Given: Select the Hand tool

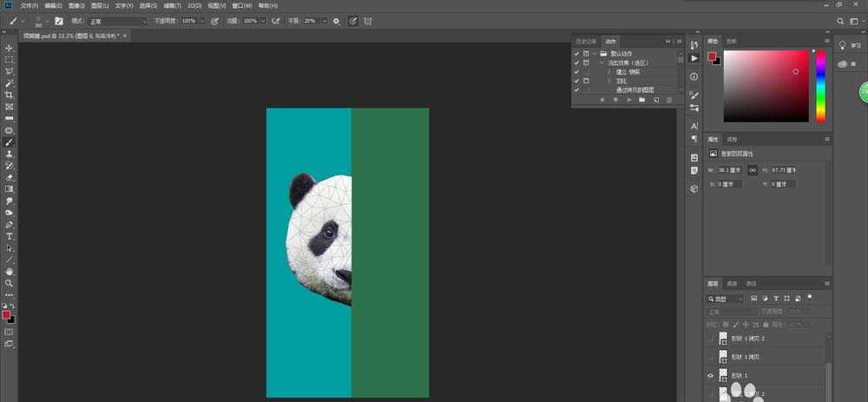Looking at the screenshot, I should (x=10, y=272).
